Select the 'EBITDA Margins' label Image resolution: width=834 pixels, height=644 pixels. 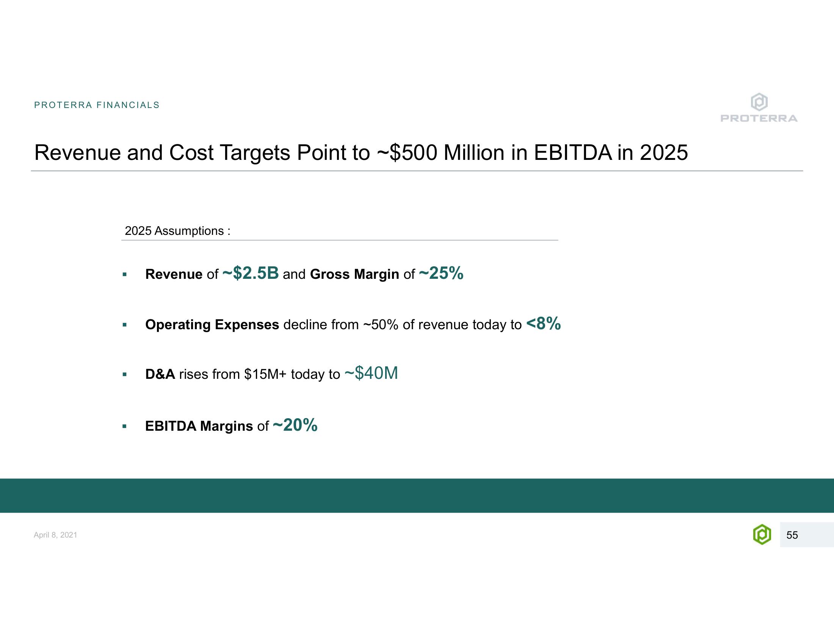(x=199, y=426)
